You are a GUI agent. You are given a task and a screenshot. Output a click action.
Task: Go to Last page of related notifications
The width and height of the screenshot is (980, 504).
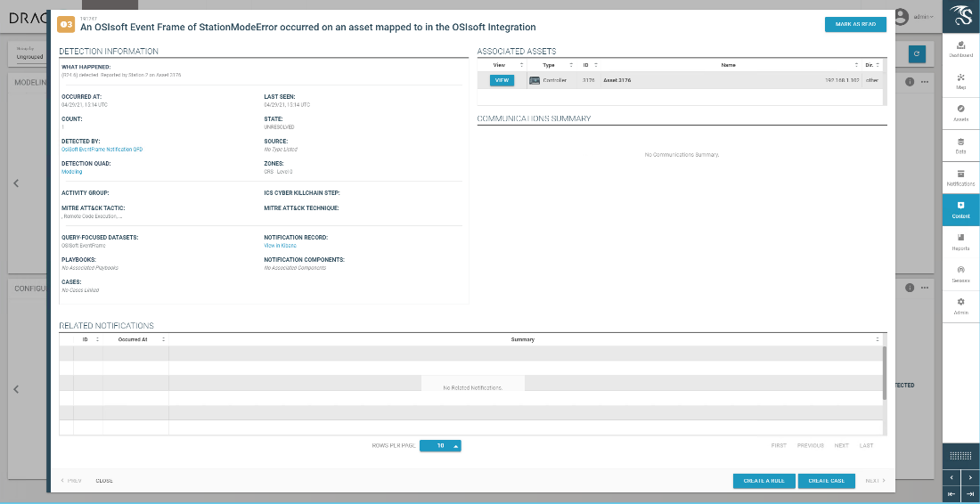coord(866,446)
